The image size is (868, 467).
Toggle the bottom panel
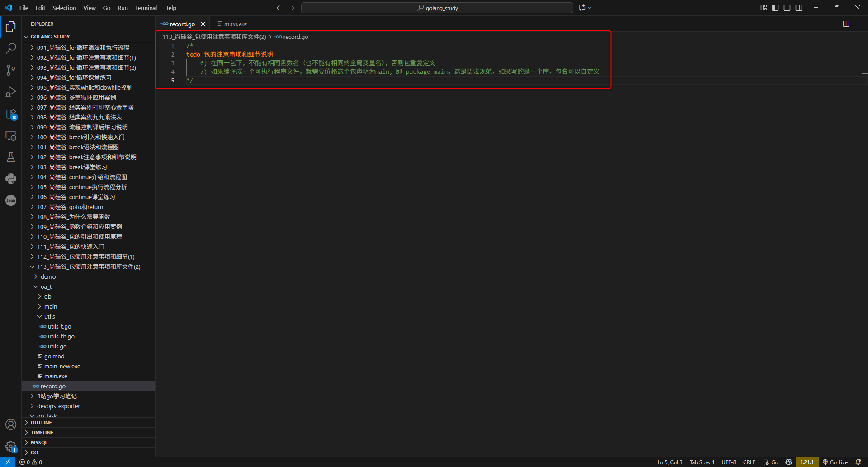[x=787, y=8]
